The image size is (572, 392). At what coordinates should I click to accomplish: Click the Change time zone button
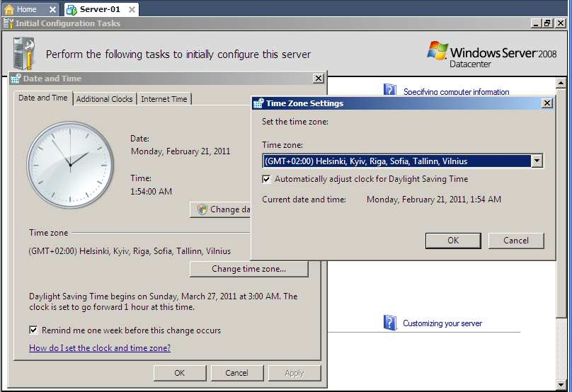point(248,269)
